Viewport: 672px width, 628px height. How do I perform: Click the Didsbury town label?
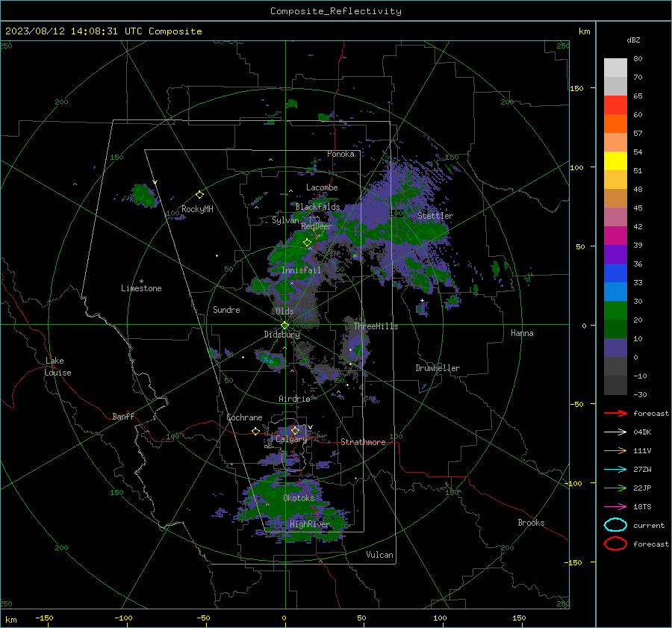(281, 335)
